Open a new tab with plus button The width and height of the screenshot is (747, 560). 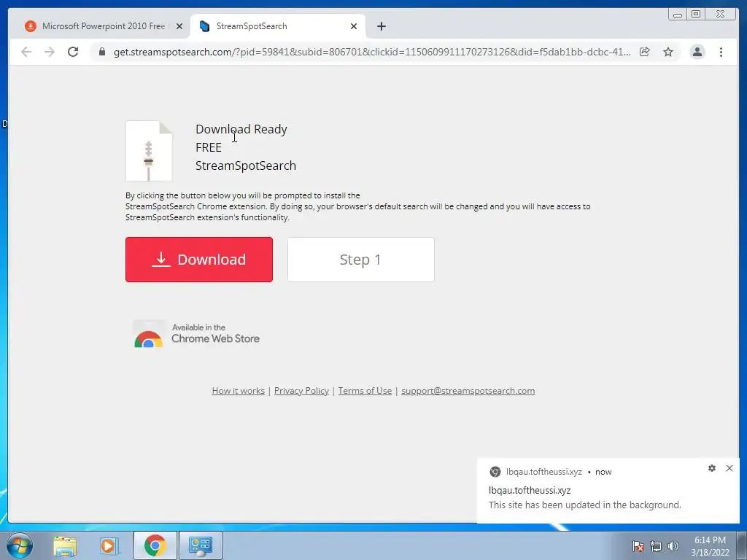coord(381,26)
